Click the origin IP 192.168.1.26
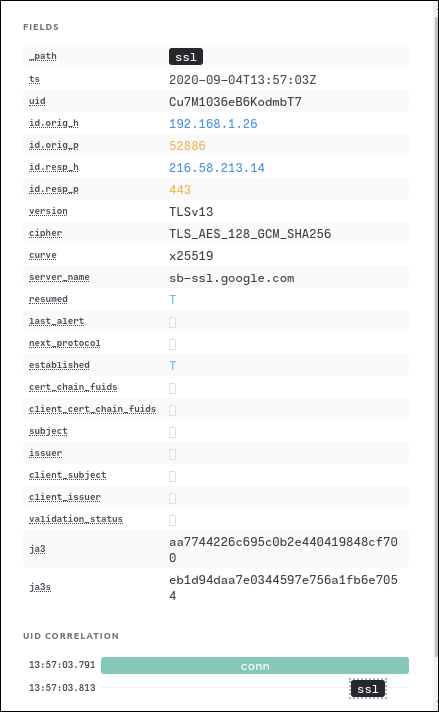 (213, 124)
